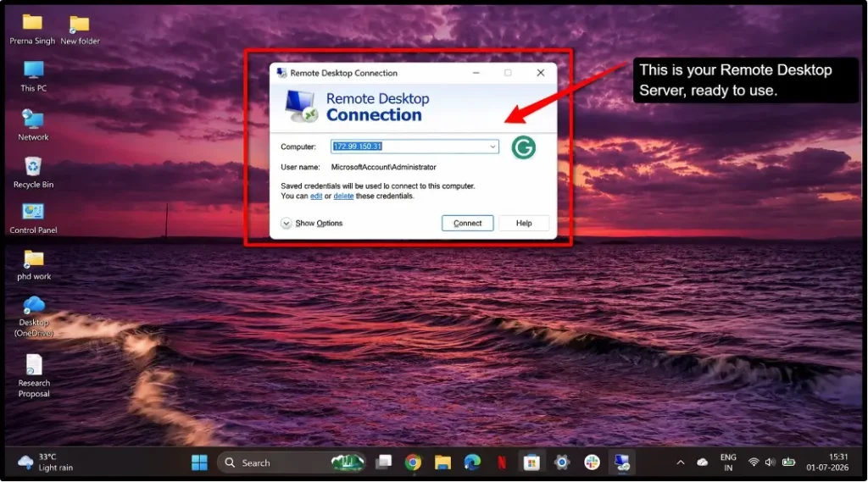Open Settings gear on the taskbar

coord(562,462)
